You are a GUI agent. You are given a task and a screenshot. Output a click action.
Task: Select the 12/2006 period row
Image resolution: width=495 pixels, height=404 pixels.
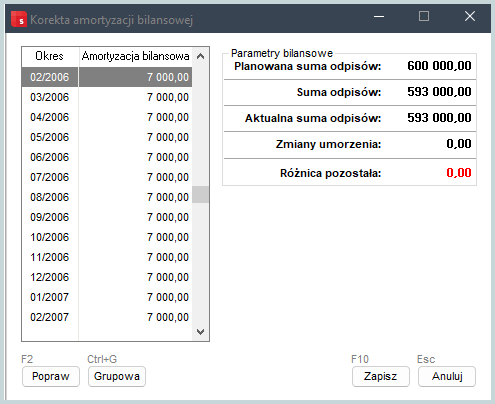(x=107, y=277)
